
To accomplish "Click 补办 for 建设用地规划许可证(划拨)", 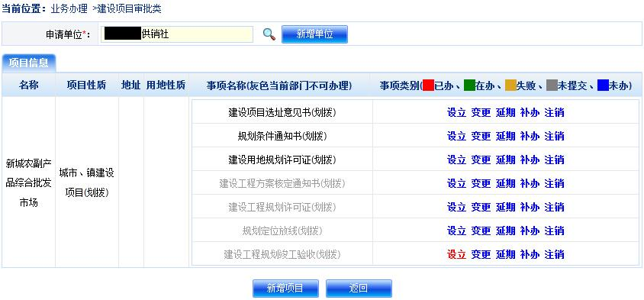I will (530, 160).
